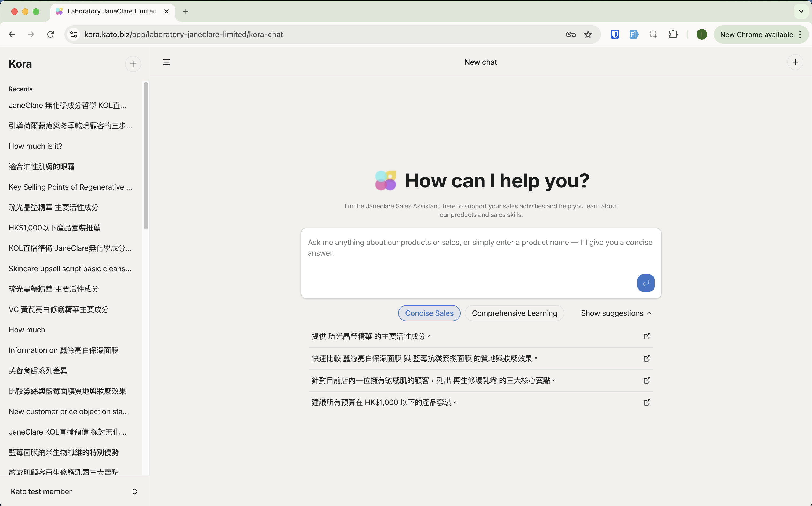812x506 pixels.
Task: Go back with the browser back arrow
Action: tap(12, 34)
